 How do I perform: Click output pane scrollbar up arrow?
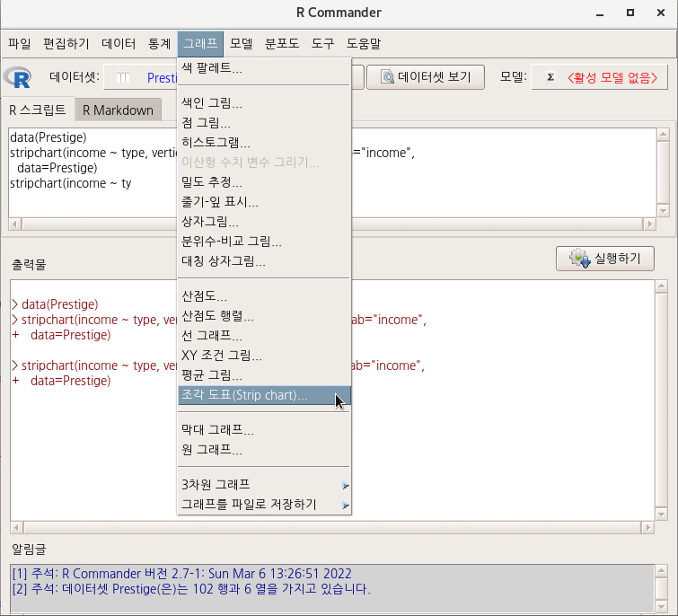click(x=661, y=286)
